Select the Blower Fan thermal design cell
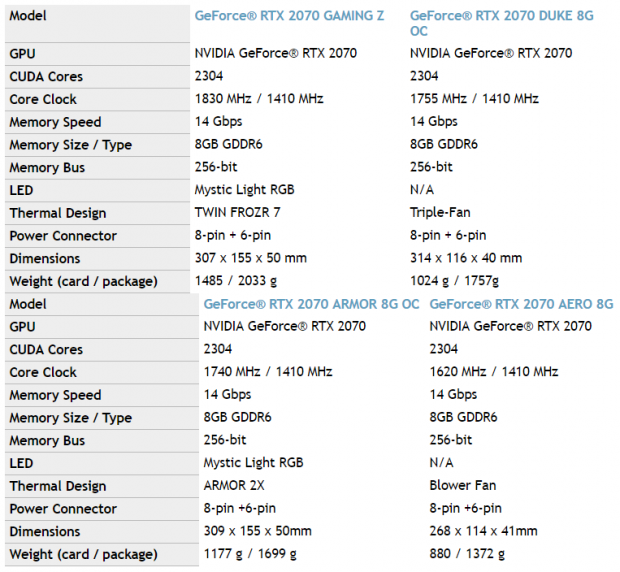This screenshot has width=620, height=572. pyautogui.click(x=463, y=485)
